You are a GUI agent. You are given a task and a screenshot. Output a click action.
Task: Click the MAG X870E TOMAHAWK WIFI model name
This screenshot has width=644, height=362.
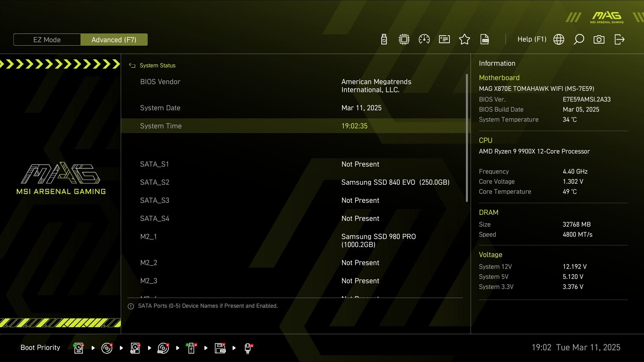pos(537,89)
